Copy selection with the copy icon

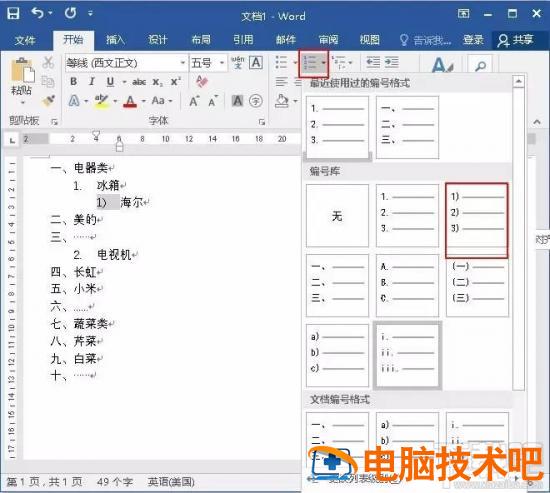(x=48, y=81)
